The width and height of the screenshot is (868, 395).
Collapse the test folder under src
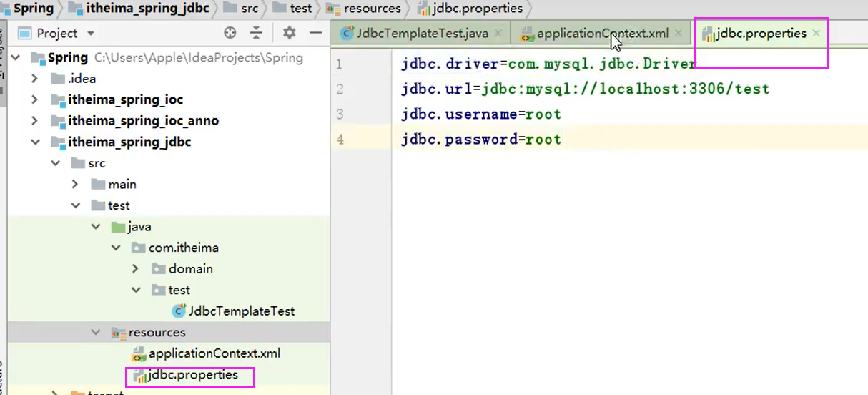(76, 205)
